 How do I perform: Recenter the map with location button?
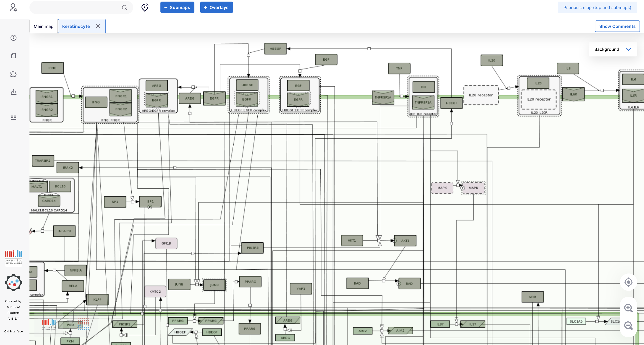[628, 282]
